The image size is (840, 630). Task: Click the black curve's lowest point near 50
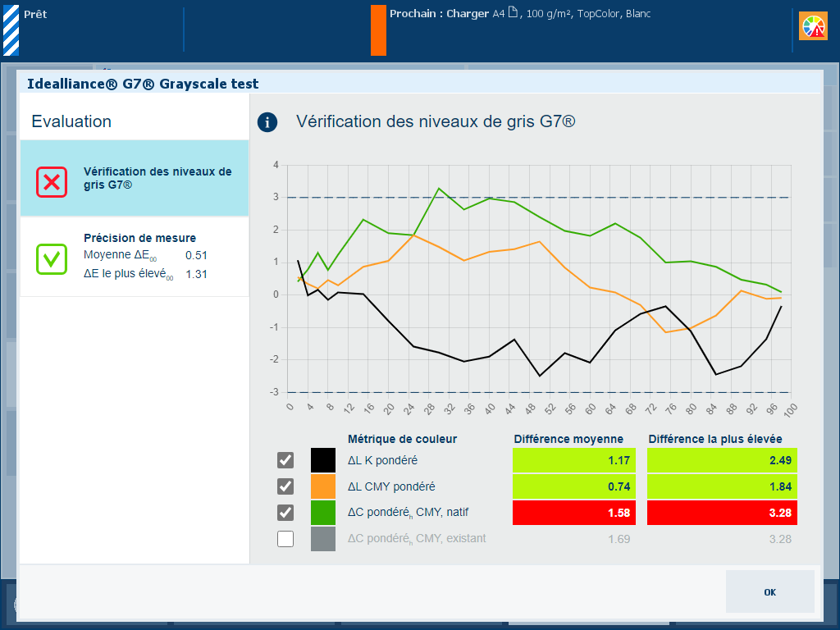coord(540,376)
